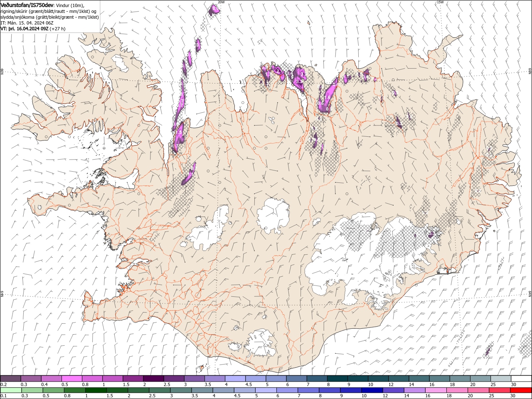The image size is (532, 399).
Task: Click the '15W' longitude label at top
Action: coord(440,2)
